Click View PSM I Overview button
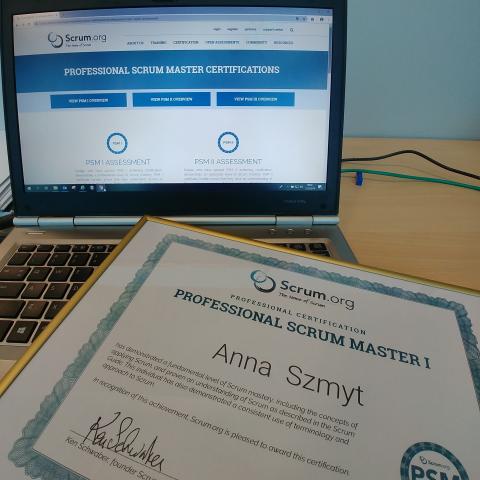Image resolution: width=480 pixels, height=480 pixels. pos(88,100)
